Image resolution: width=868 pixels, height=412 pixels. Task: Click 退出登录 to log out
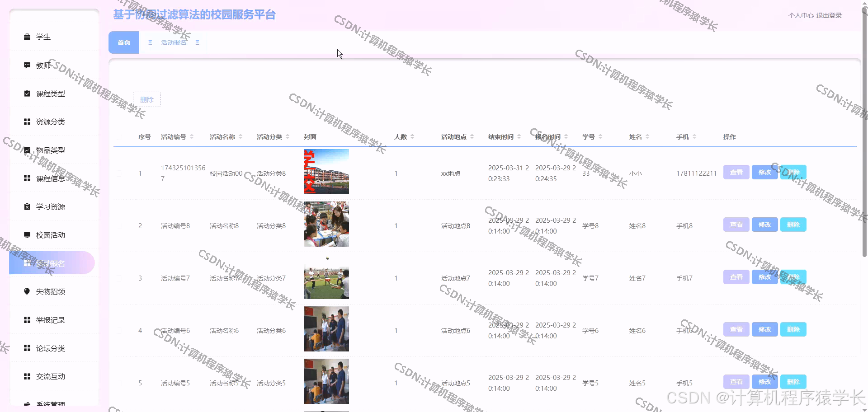point(829,15)
